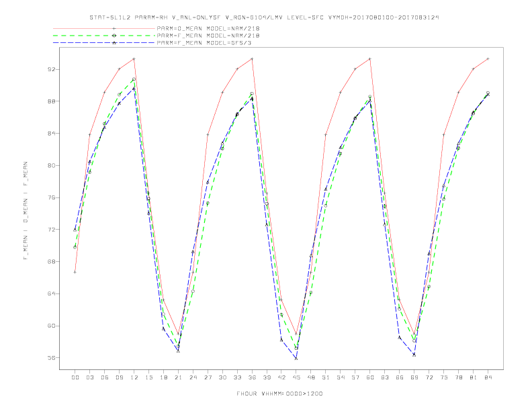This screenshot has width=532, height=411.
Task: Click x-axis tick label 39
Action: click(x=267, y=377)
